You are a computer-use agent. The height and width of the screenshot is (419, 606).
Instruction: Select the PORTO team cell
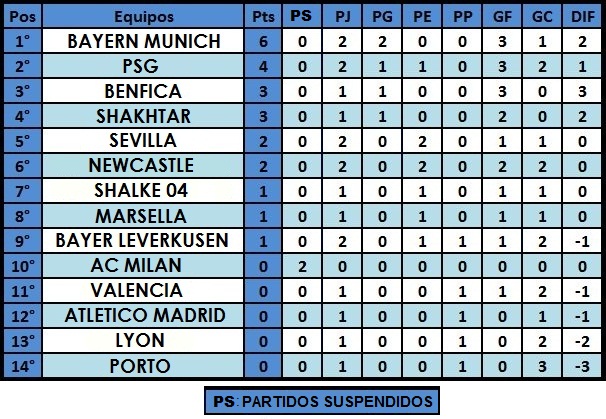(x=143, y=366)
